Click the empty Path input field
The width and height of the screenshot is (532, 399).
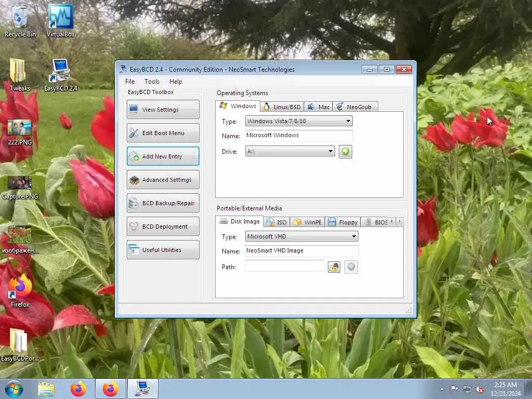coord(284,267)
